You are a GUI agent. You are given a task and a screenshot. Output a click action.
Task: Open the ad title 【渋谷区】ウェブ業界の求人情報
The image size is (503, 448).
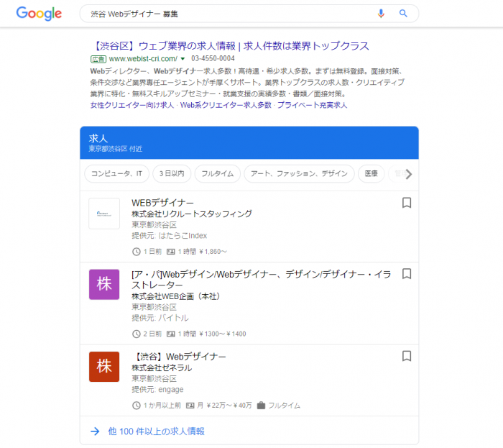pyautogui.click(x=231, y=46)
